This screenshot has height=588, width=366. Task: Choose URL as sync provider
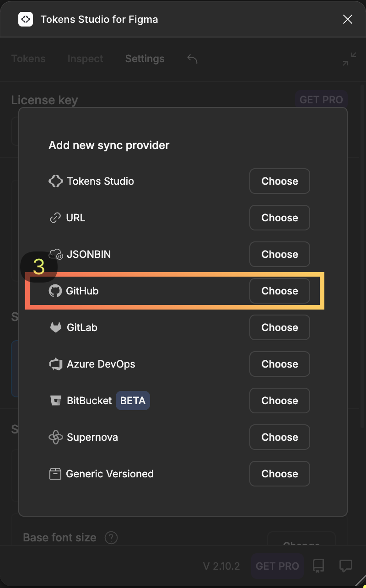point(280,218)
